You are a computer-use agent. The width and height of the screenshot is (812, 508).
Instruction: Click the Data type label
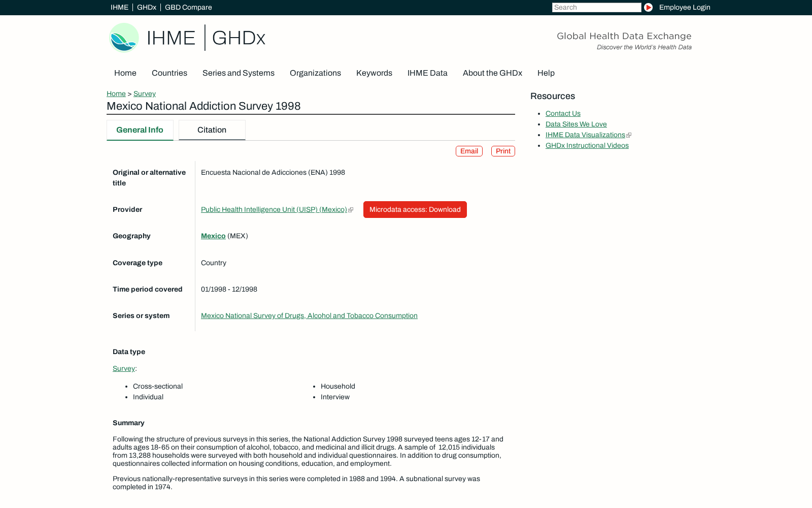pyautogui.click(x=129, y=352)
